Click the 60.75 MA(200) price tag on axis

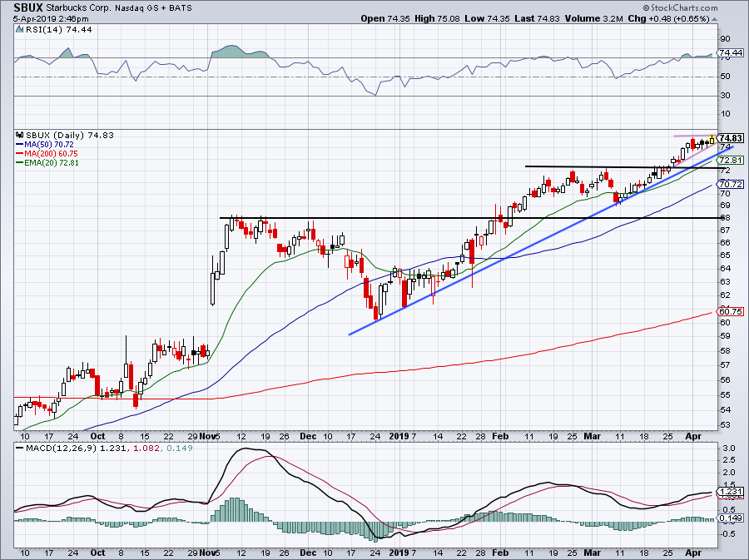point(731,312)
